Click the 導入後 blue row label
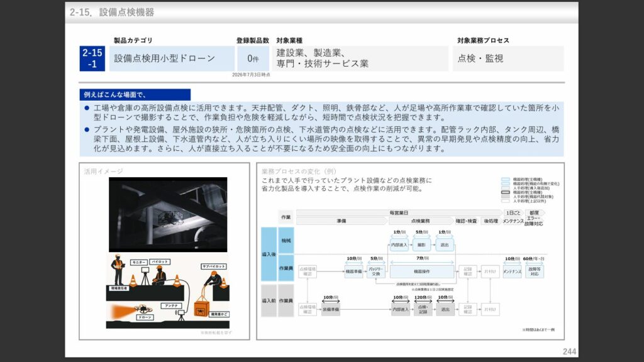 click(x=269, y=254)
